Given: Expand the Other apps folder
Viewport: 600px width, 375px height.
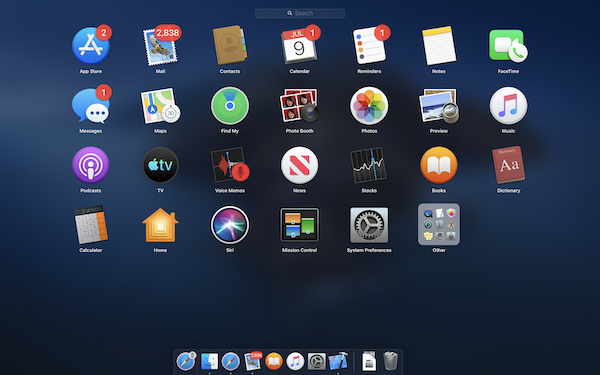Looking at the screenshot, I should tap(439, 224).
